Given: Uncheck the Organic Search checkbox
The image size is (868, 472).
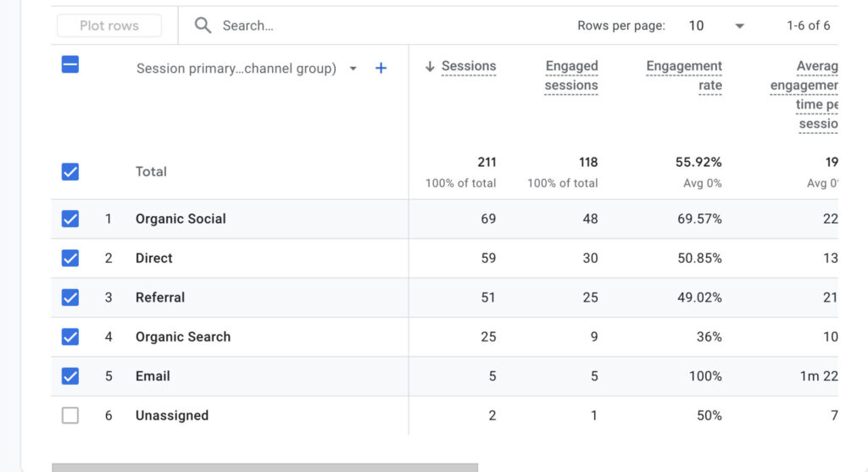Looking at the screenshot, I should pos(70,336).
